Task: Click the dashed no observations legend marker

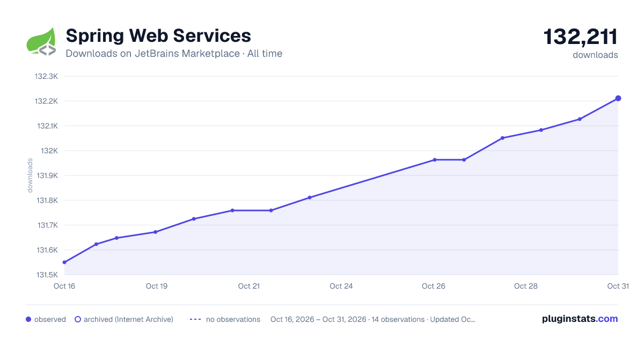Action: tap(195, 319)
